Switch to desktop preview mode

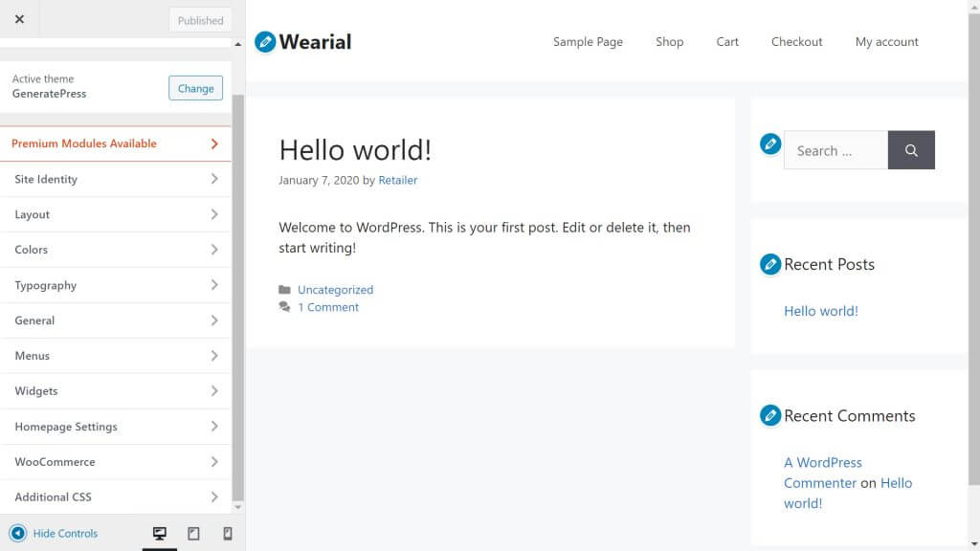[x=160, y=534]
